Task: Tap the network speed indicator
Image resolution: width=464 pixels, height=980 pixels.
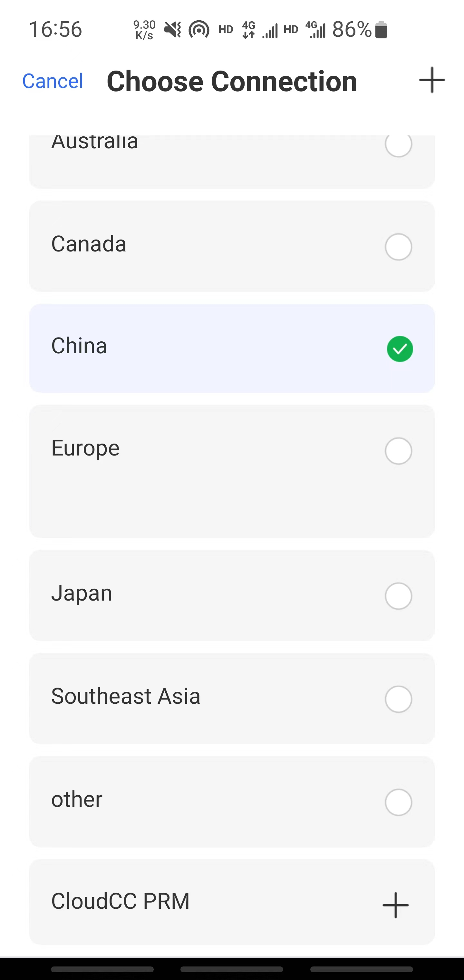Action: [144, 30]
